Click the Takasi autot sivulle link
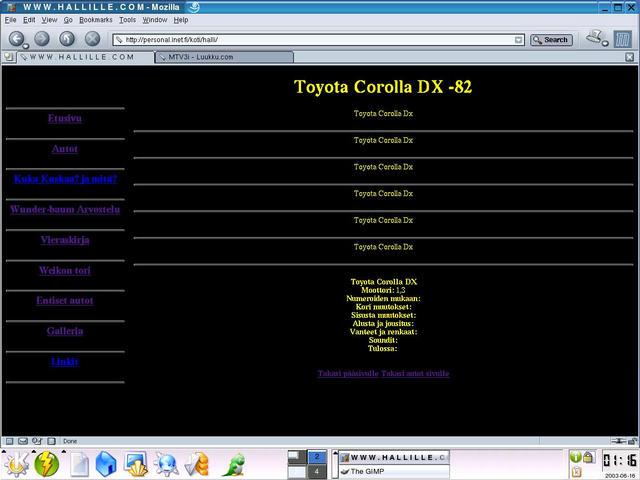Image resolution: width=640 pixels, height=480 pixels. pos(415,373)
